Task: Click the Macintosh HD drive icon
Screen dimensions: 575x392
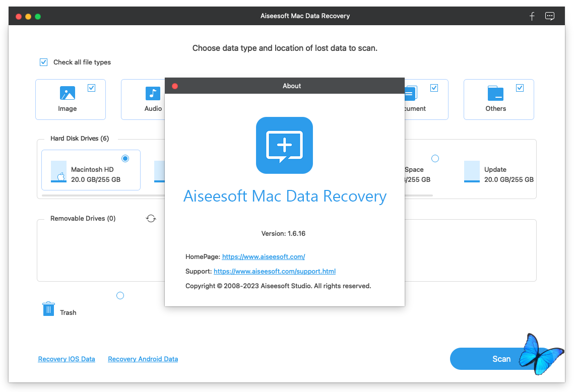Action: point(59,171)
